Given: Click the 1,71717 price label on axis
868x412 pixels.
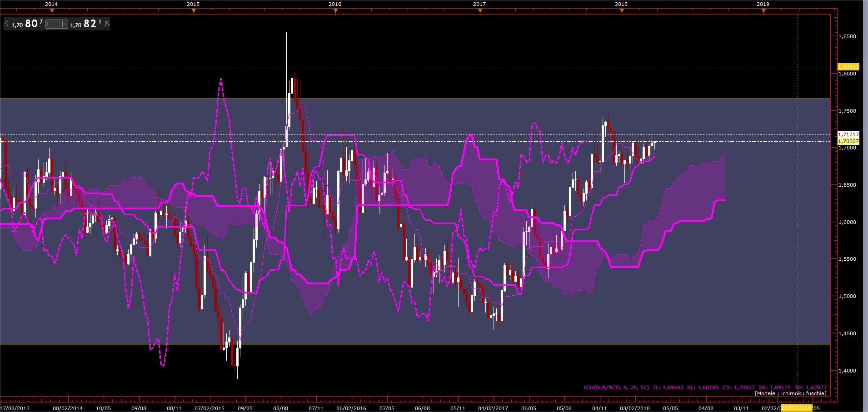Looking at the screenshot, I should (848, 134).
